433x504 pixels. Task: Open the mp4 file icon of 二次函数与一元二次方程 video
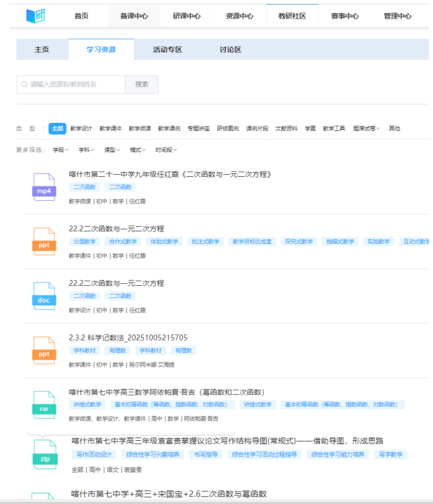[44, 187]
